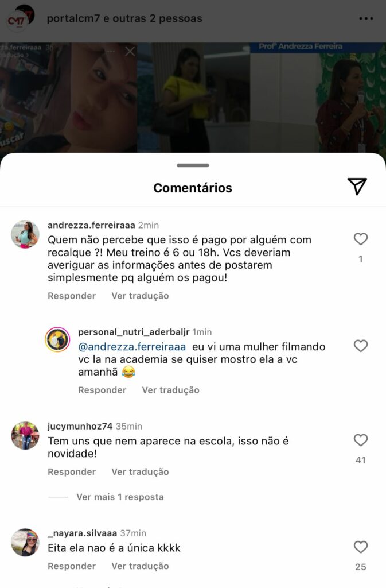Viewport: 386px width, 588px height.
Task: Like jucymunhoz74's comment with the heart
Action: [x=361, y=440]
